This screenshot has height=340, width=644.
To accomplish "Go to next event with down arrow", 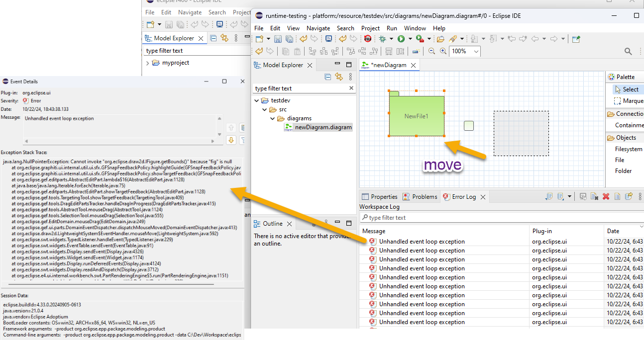I will [x=231, y=140].
